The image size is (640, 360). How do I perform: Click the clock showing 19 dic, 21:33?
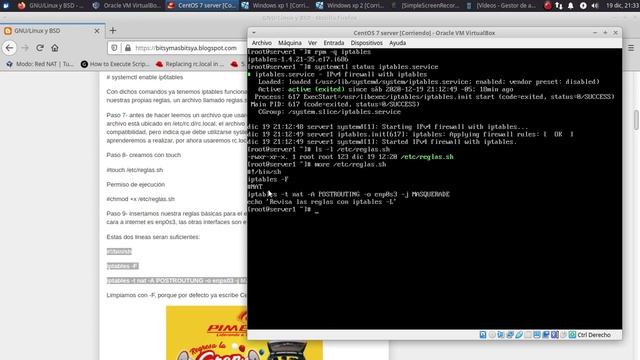(x=622, y=5)
